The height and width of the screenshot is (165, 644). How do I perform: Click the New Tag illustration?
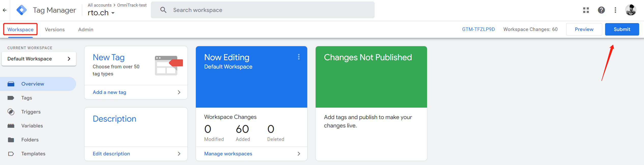[x=169, y=65]
